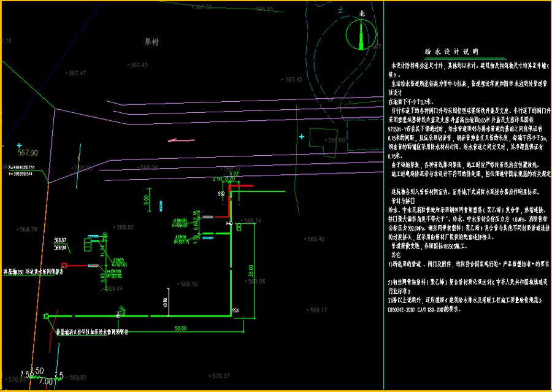The height and width of the screenshot is (392, 552).
Task: Click the 568.87 elevation callout text
Action: point(60,240)
